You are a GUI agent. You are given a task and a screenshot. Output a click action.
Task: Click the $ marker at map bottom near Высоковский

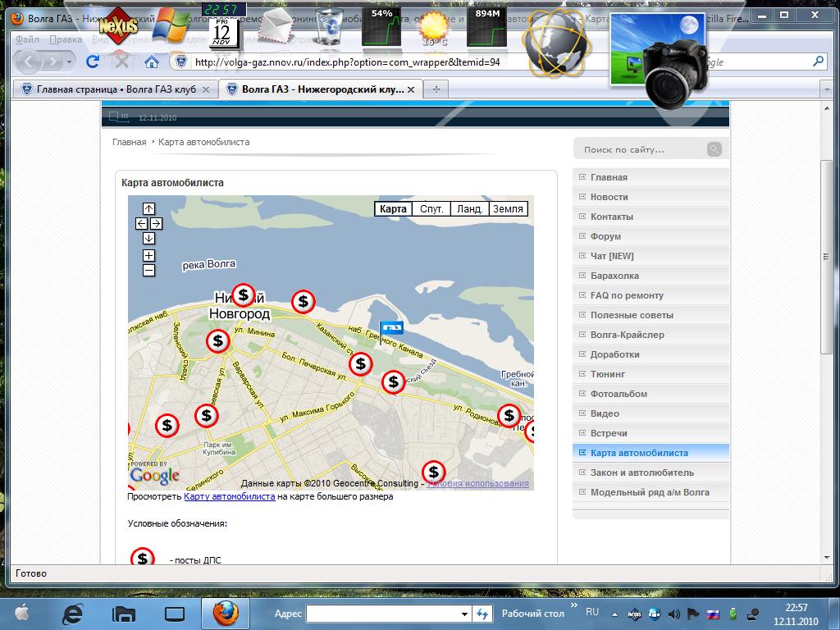click(433, 472)
